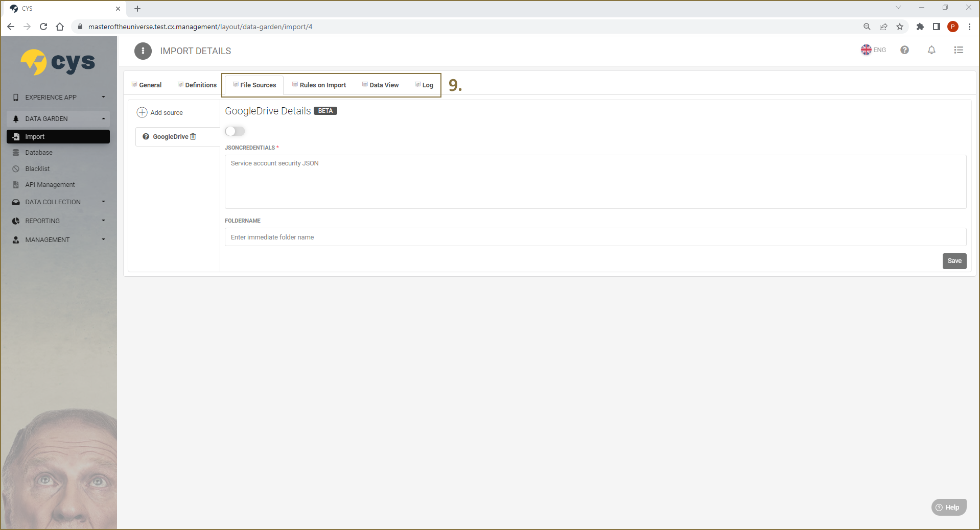The height and width of the screenshot is (530, 980).
Task: Bookmark this page with the star icon
Action: (x=900, y=27)
